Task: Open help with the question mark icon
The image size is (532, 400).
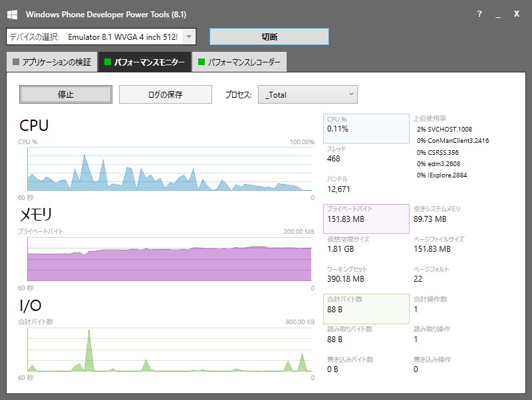Action: click(479, 14)
